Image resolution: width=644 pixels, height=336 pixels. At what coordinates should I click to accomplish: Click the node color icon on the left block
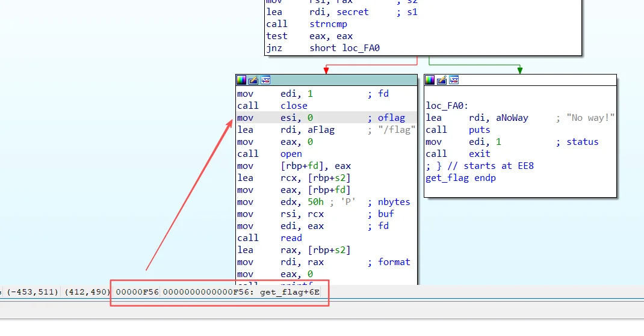[x=241, y=80]
